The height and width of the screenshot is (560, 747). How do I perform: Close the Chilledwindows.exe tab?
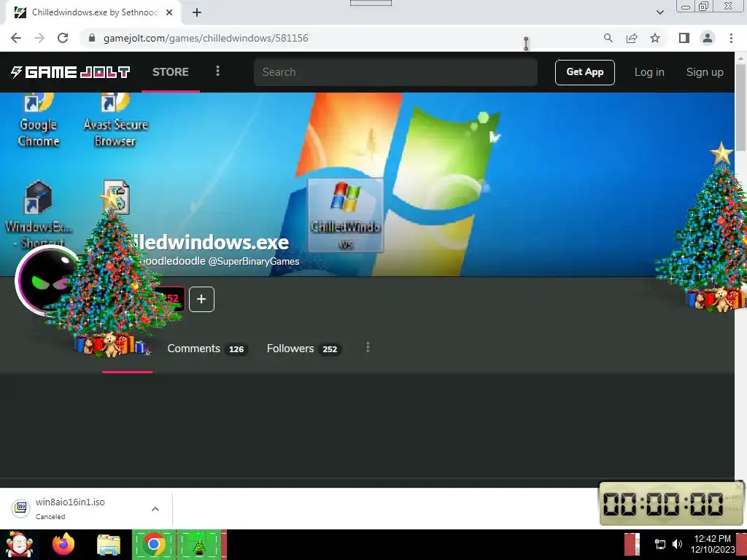pyautogui.click(x=169, y=12)
